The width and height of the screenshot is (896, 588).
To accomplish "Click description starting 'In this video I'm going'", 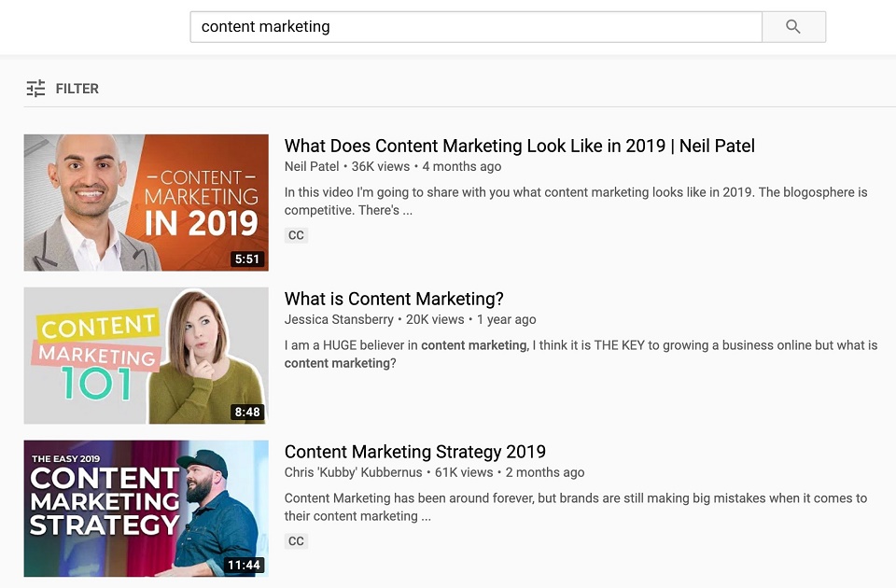I will click(x=576, y=202).
